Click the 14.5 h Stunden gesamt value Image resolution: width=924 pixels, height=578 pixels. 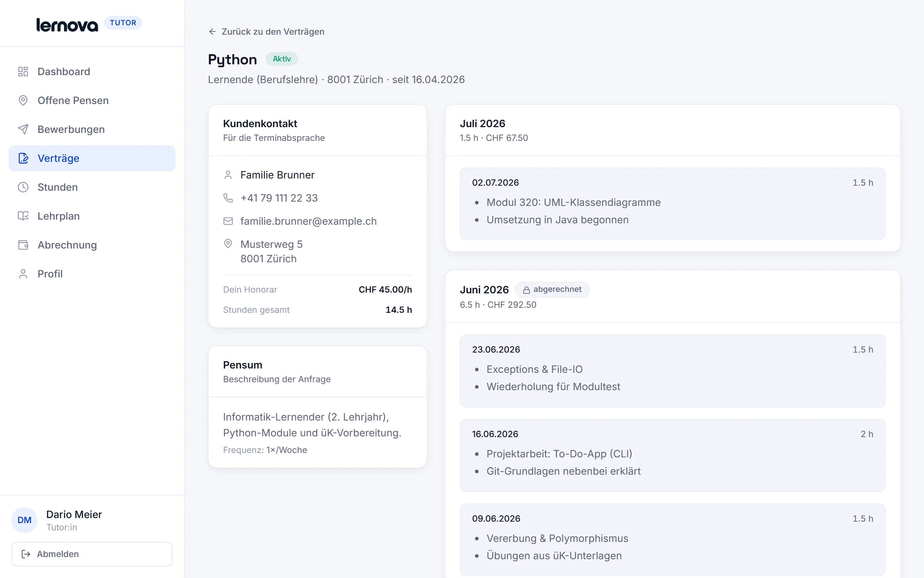click(398, 310)
